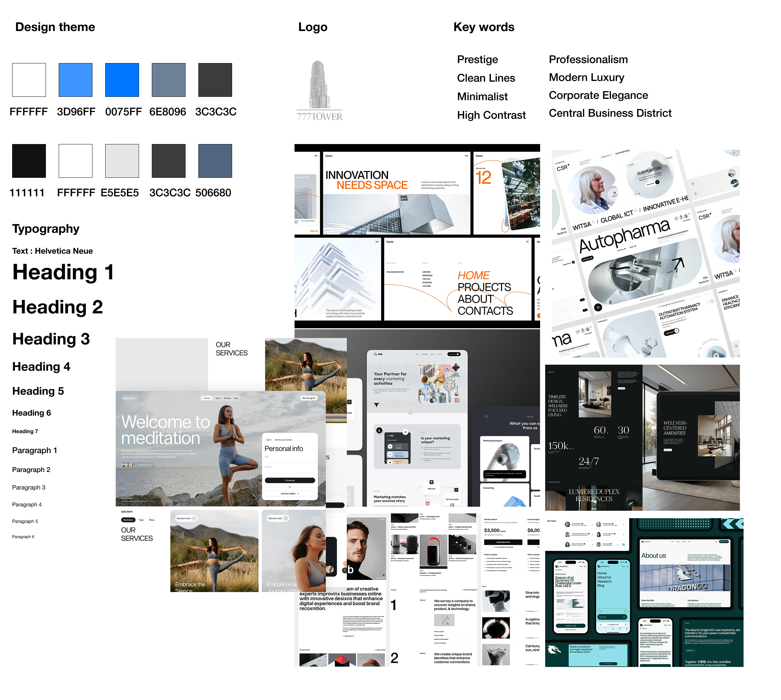
Task: Select the Meditation pill tab under opto.farm
Action: [128, 520]
